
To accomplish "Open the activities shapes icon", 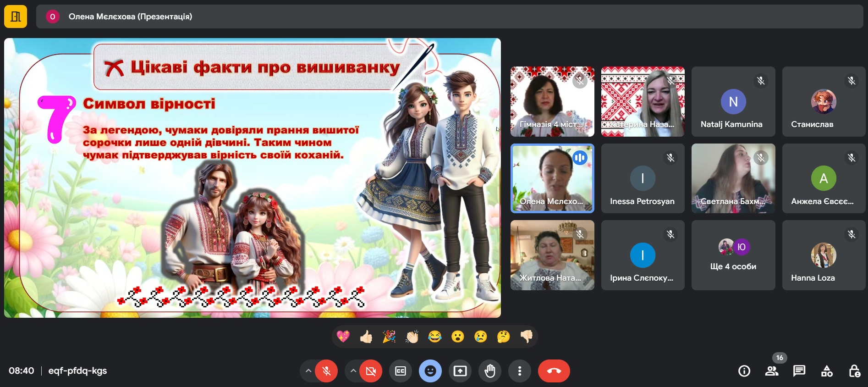I will [x=827, y=371].
